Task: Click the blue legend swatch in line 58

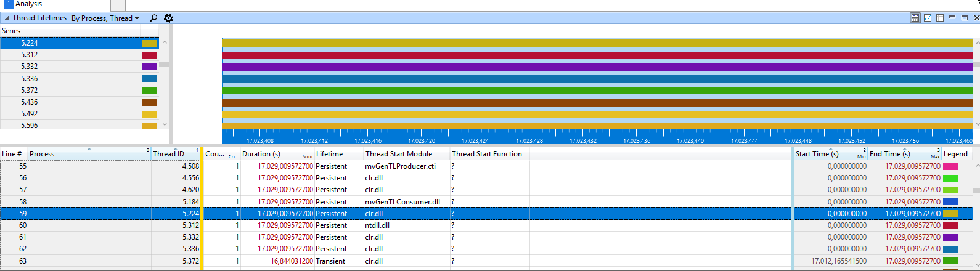Action: [x=950, y=201]
